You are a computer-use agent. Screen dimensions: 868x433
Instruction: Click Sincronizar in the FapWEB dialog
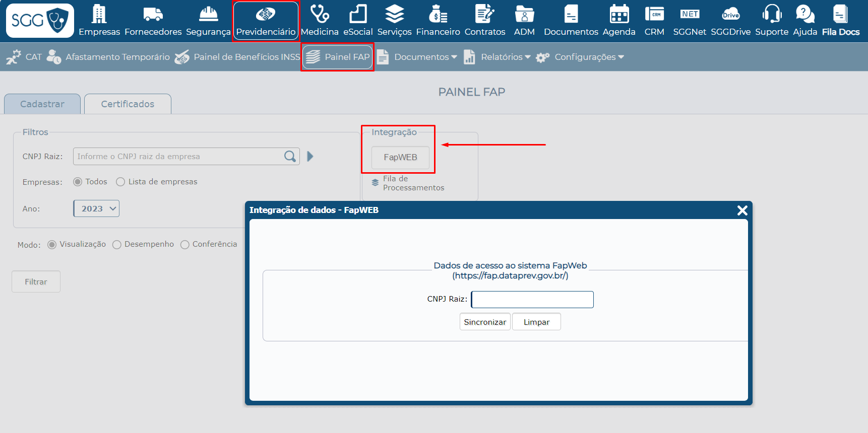pos(485,322)
